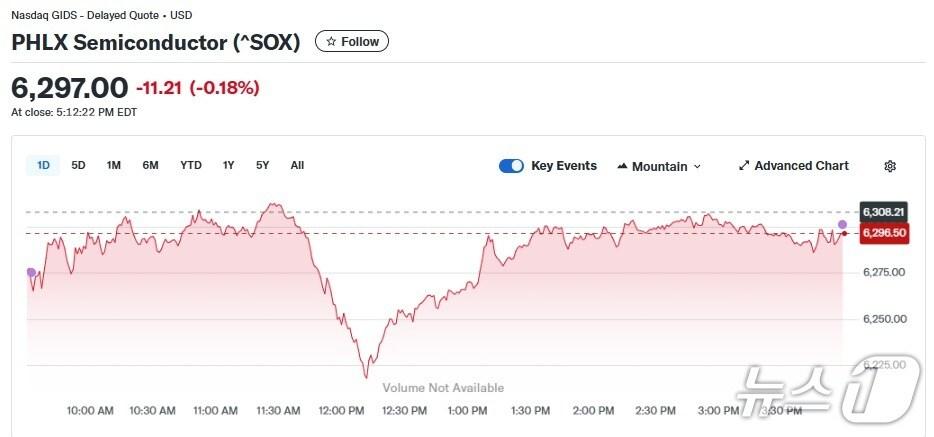934x437 pixels.
Task: Show the YTD chart range
Action: 191,165
